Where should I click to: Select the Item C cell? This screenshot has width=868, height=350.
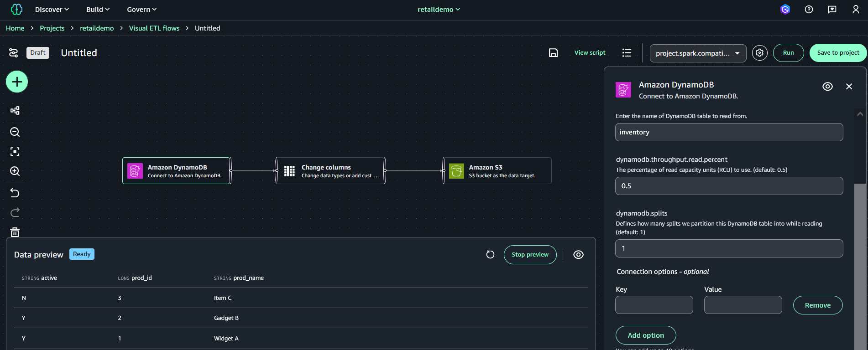click(x=223, y=298)
